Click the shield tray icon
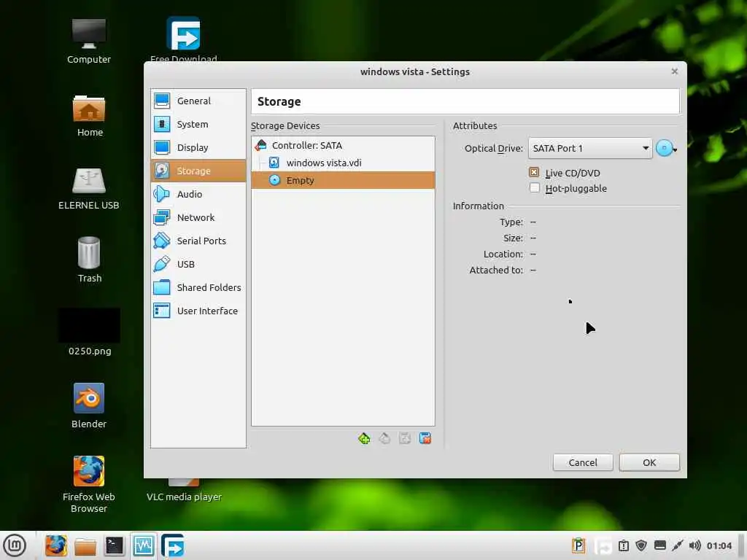The image size is (747, 560). pos(641,545)
